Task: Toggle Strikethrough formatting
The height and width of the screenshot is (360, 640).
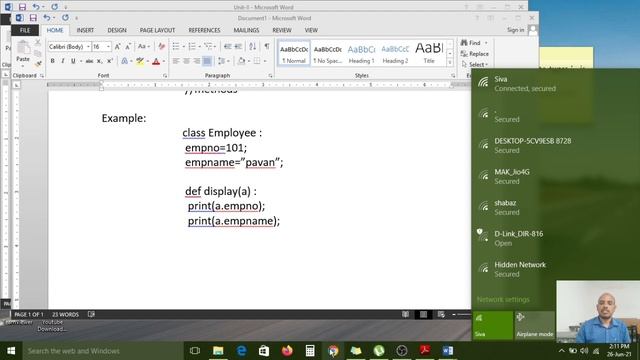Action: [89, 61]
